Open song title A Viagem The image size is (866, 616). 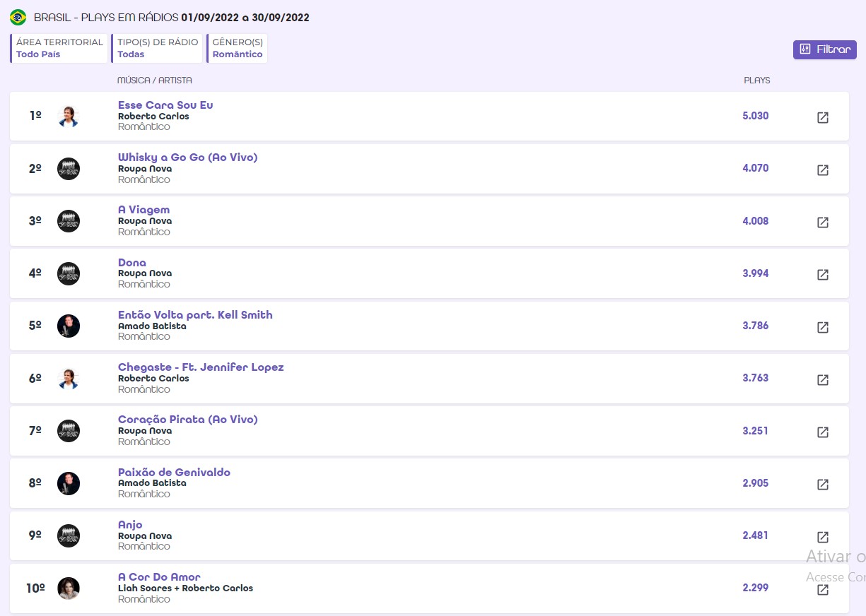click(x=144, y=210)
